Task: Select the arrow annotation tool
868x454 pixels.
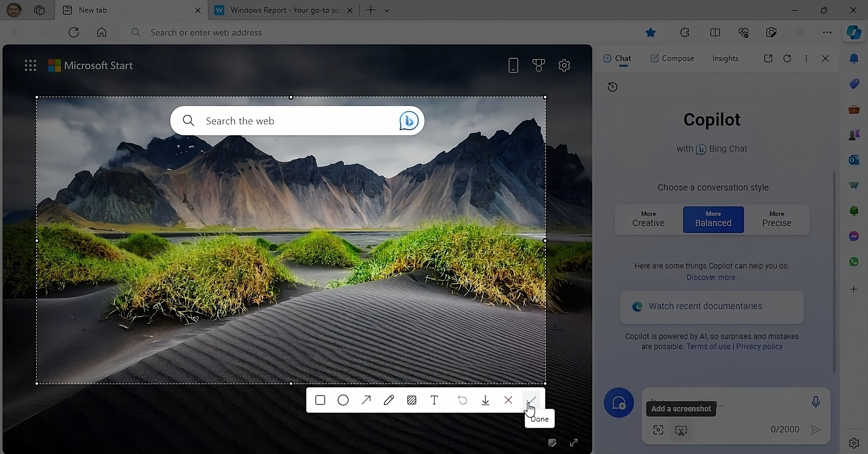Action: coord(366,400)
